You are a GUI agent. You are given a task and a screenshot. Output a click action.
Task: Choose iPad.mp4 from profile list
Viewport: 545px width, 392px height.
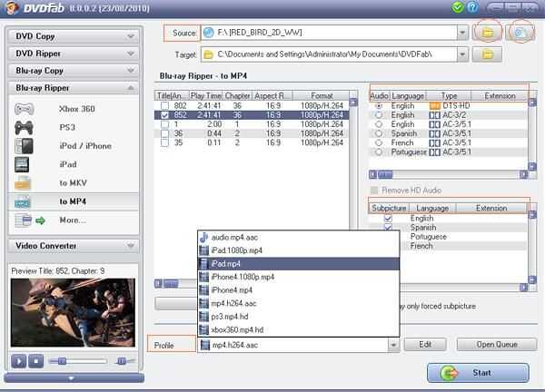pyautogui.click(x=298, y=264)
